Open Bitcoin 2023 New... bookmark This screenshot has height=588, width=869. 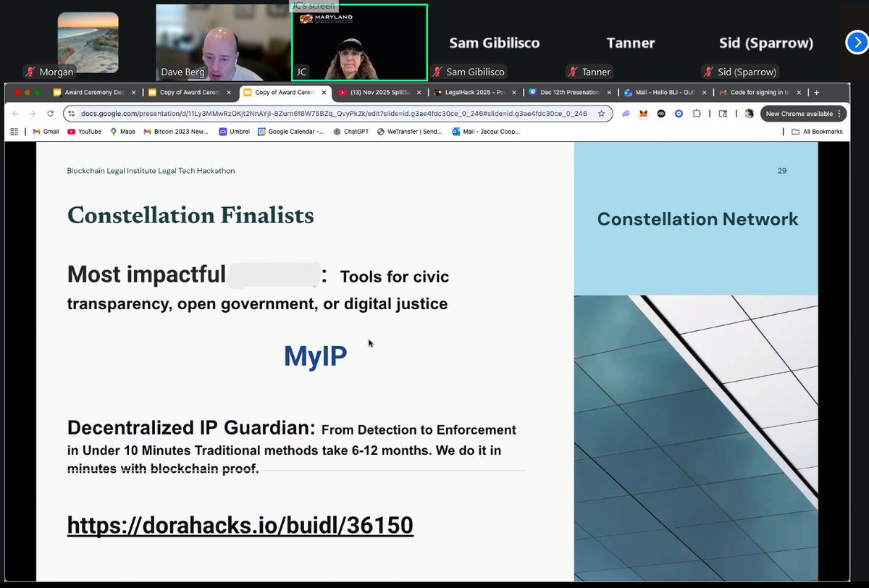[176, 132]
